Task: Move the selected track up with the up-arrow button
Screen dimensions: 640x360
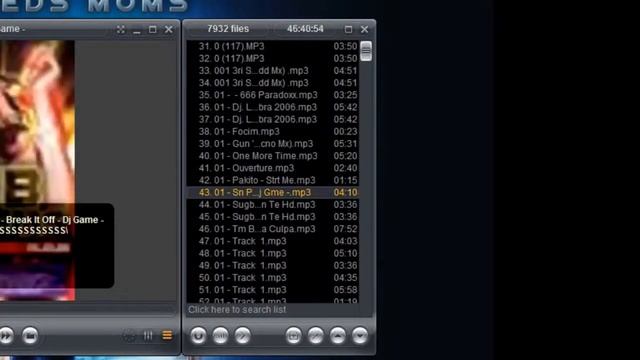Action: pos(338,336)
